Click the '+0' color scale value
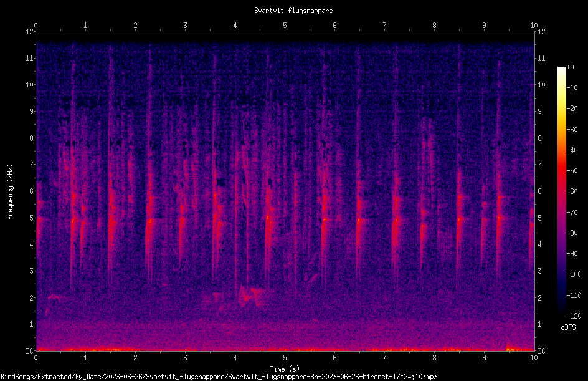 tap(570, 67)
